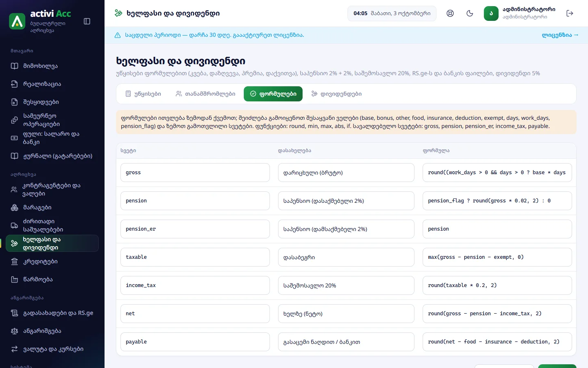Edit the pension_er column name field
588x368 pixels.
[x=195, y=229]
